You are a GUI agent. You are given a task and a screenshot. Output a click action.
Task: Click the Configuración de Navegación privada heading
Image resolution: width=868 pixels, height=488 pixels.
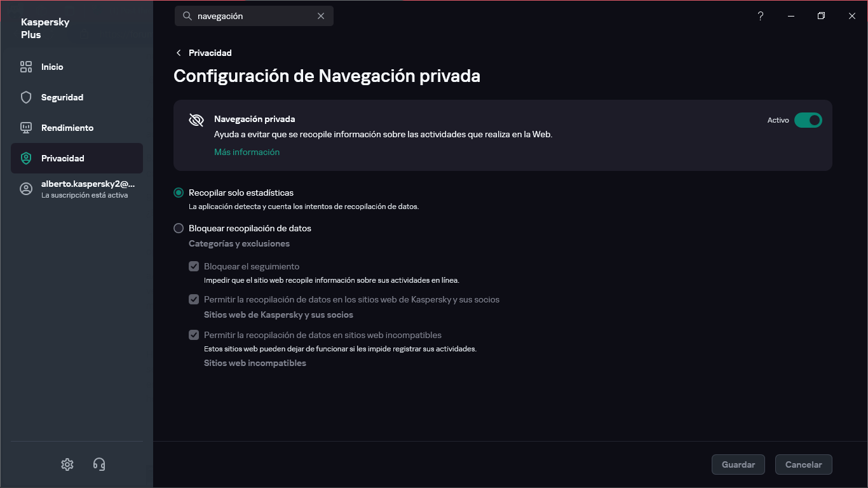point(327,76)
